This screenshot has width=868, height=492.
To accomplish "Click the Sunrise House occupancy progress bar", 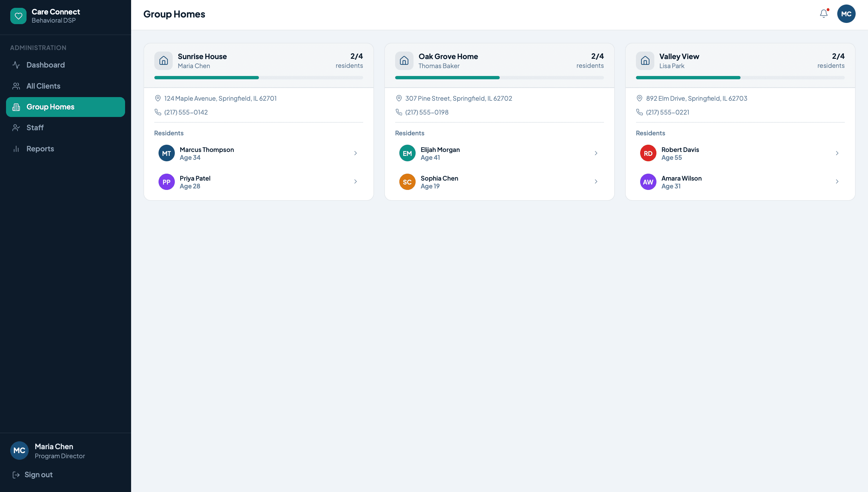I will click(x=259, y=78).
